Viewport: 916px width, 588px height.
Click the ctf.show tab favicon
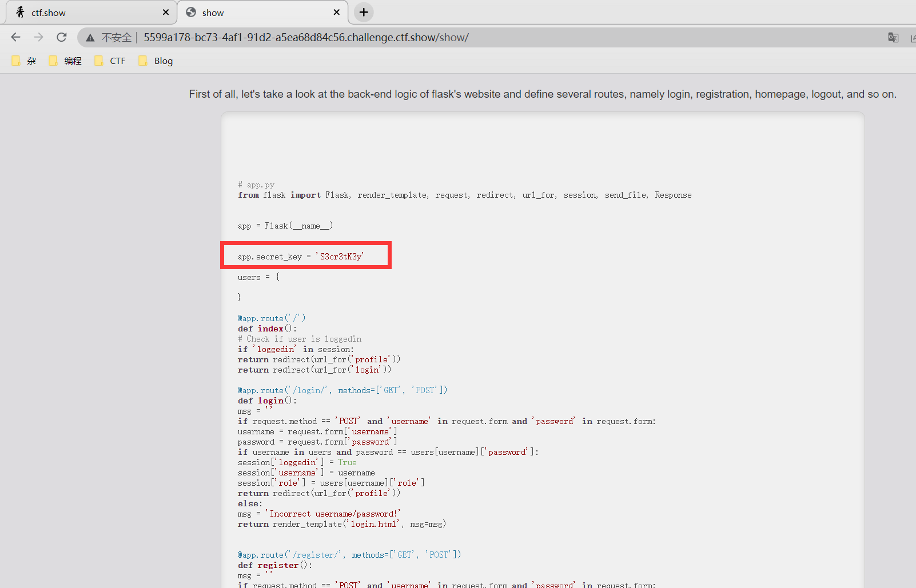click(x=20, y=12)
